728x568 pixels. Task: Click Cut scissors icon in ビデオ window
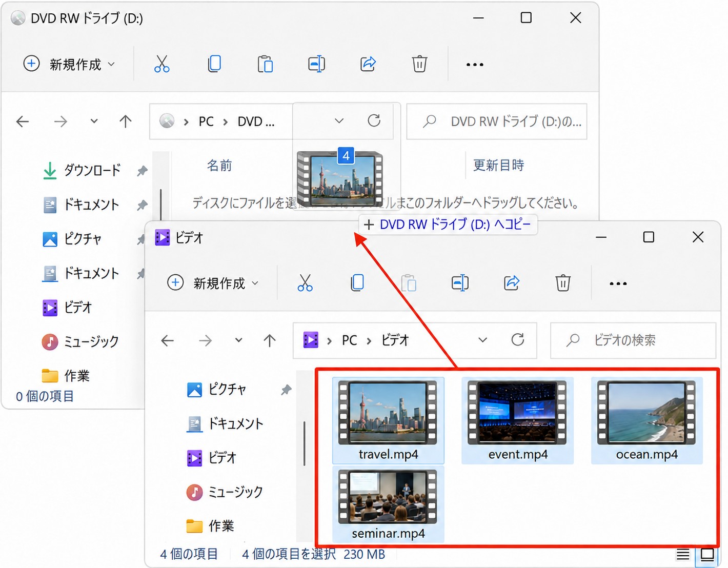point(305,283)
